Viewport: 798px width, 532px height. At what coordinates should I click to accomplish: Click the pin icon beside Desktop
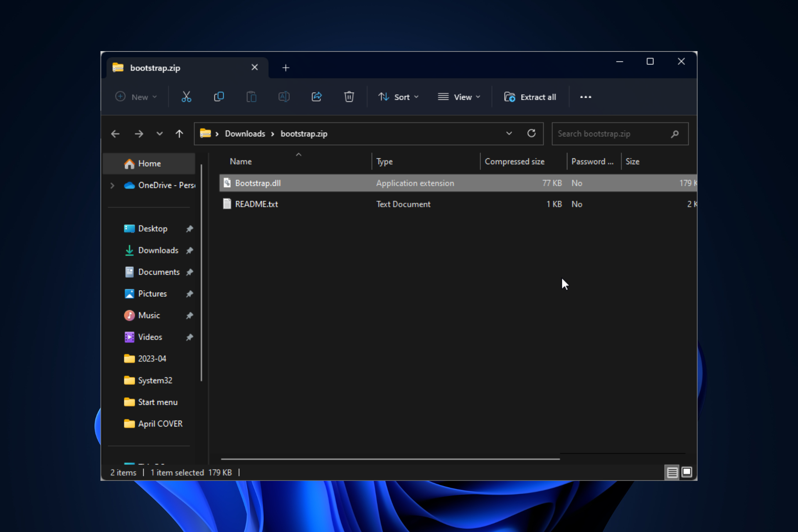190,229
